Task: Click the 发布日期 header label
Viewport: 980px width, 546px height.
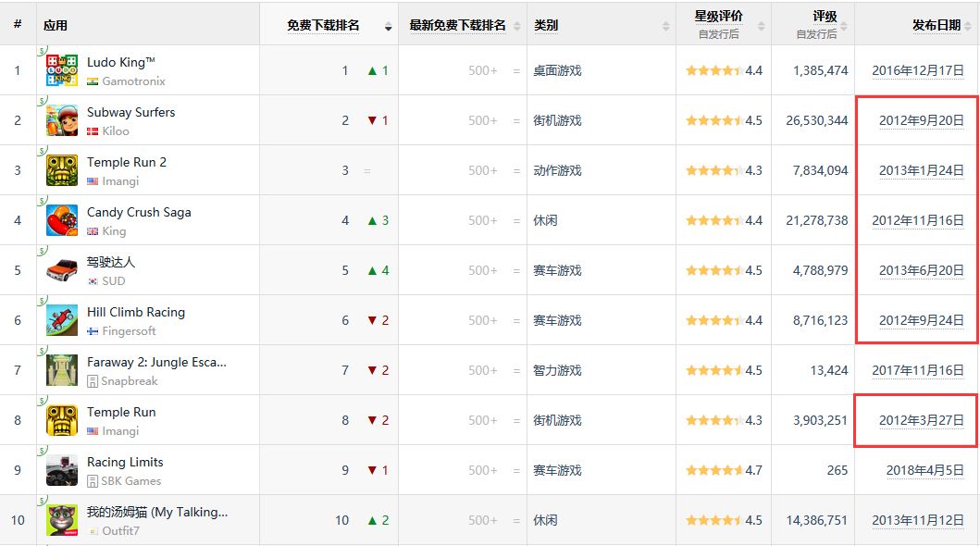Action: pos(937,26)
